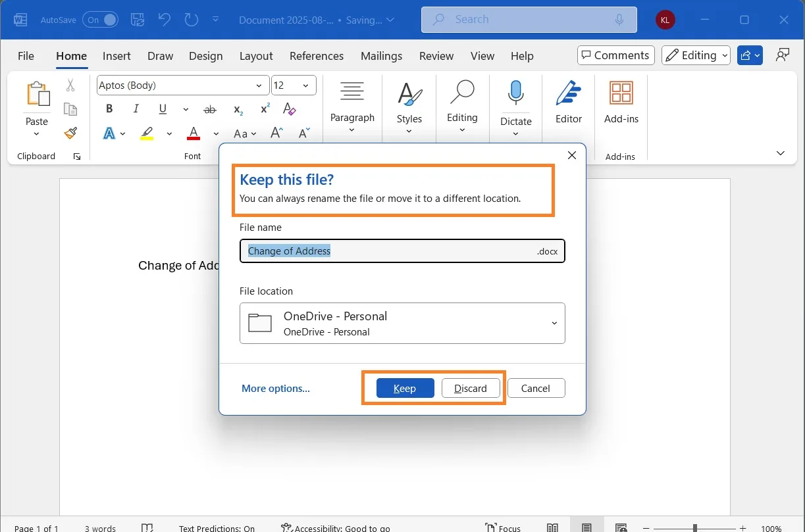
Task: Select the Format Painter tool
Action: (x=70, y=133)
